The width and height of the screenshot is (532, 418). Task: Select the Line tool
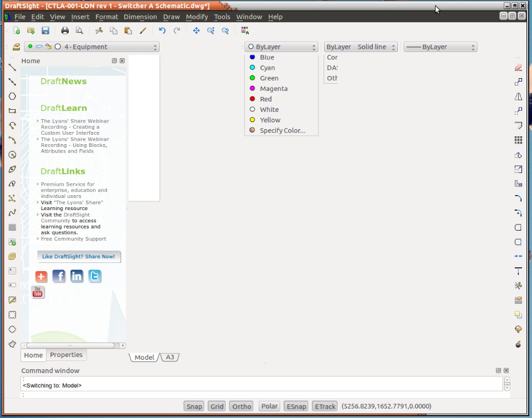12,67
